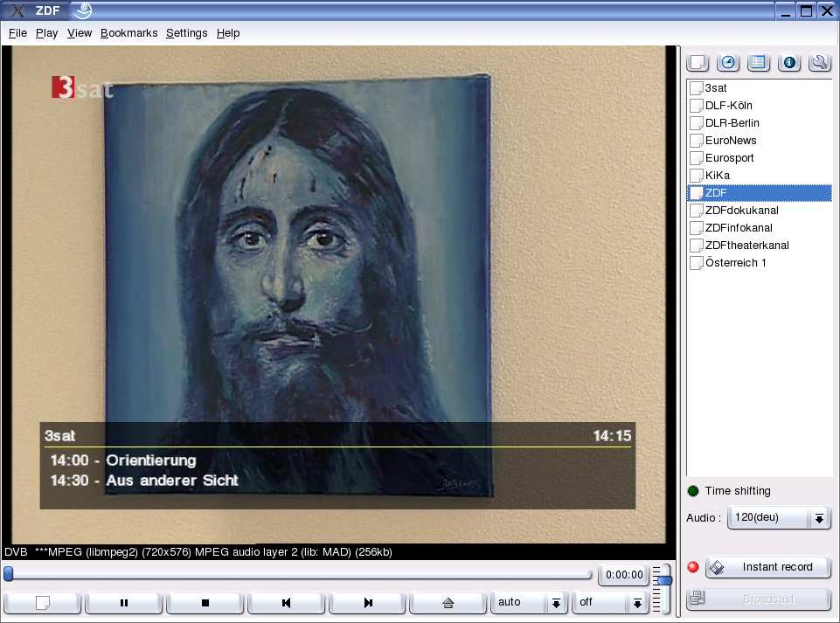Toggle the Time shifting indicator
This screenshot has width=840, height=623.
694,491
